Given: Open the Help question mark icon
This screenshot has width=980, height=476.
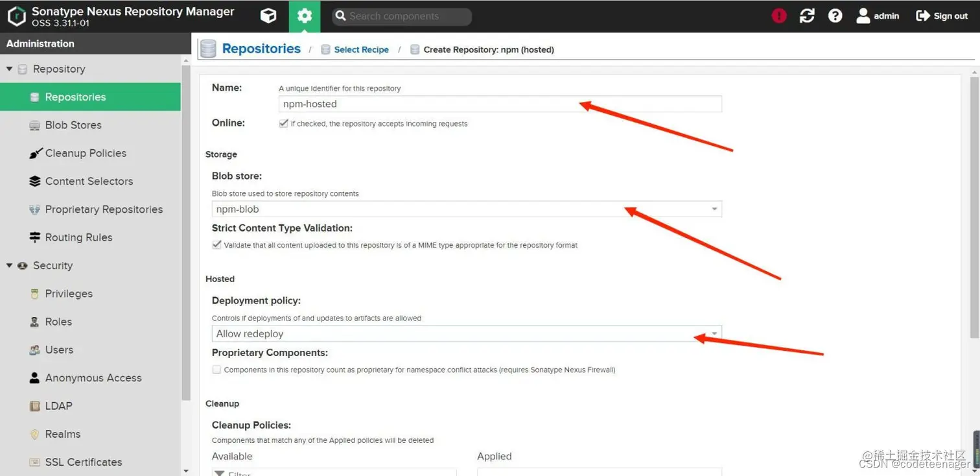Looking at the screenshot, I should (x=835, y=16).
